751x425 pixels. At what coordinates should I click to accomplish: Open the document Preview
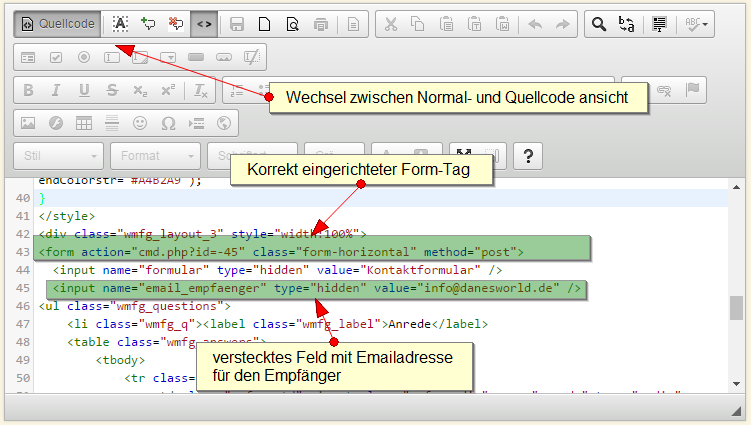tap(293, 23)
